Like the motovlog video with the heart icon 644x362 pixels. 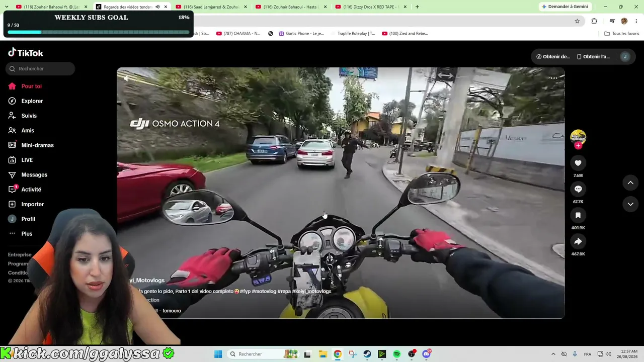click(578, 163)
